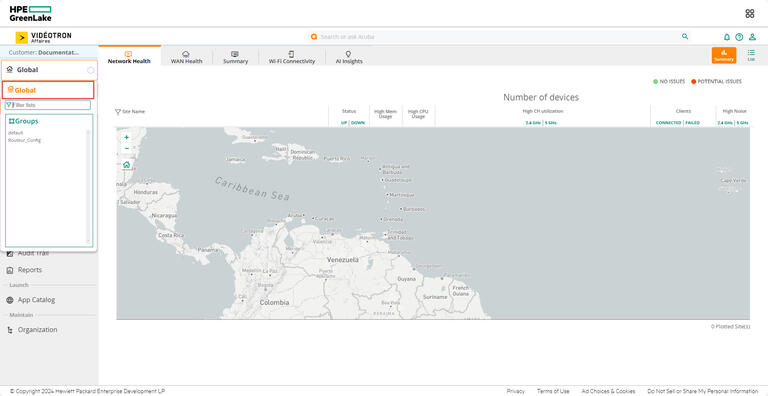Open the HPE GreenLake apps grid icon
This screenshot has height=396, width=768.
pos(749,14)
